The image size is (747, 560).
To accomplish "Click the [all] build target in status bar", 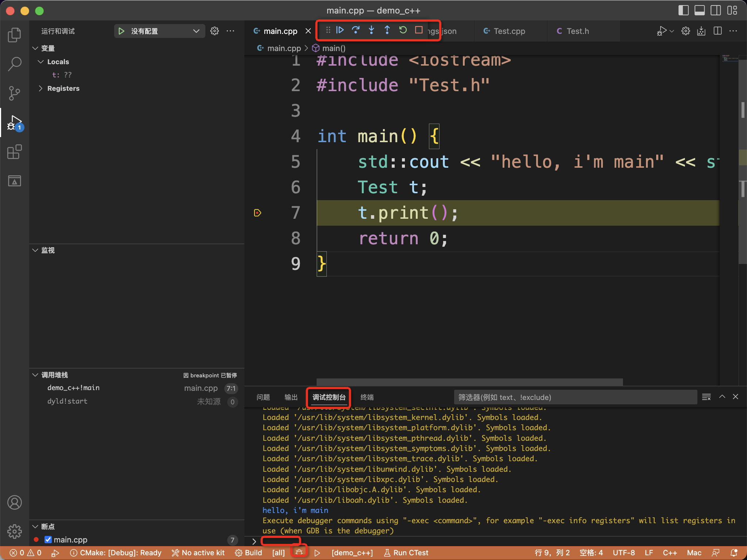I will pyautogui.click(x=278, y=553).
